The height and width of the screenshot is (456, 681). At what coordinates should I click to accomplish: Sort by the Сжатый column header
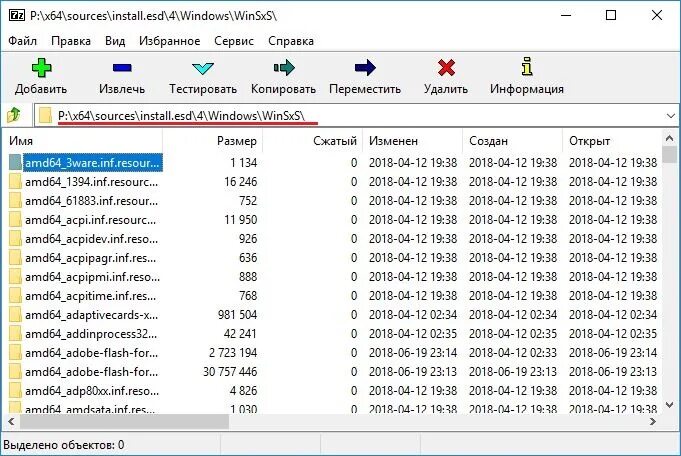(313, 141)
